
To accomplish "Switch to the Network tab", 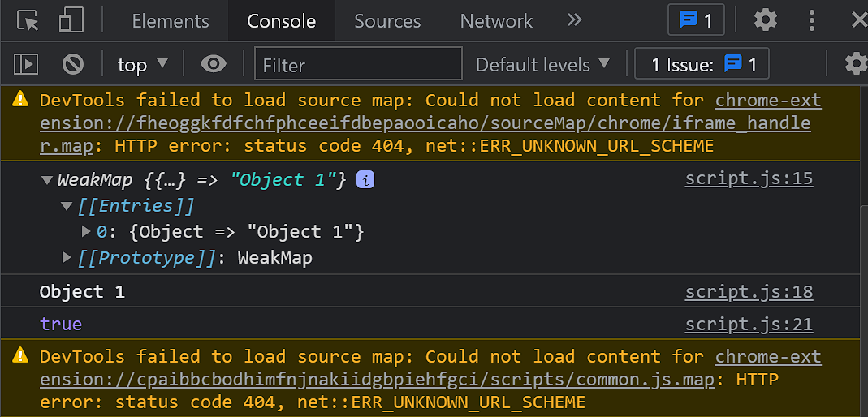I will 496,21.
